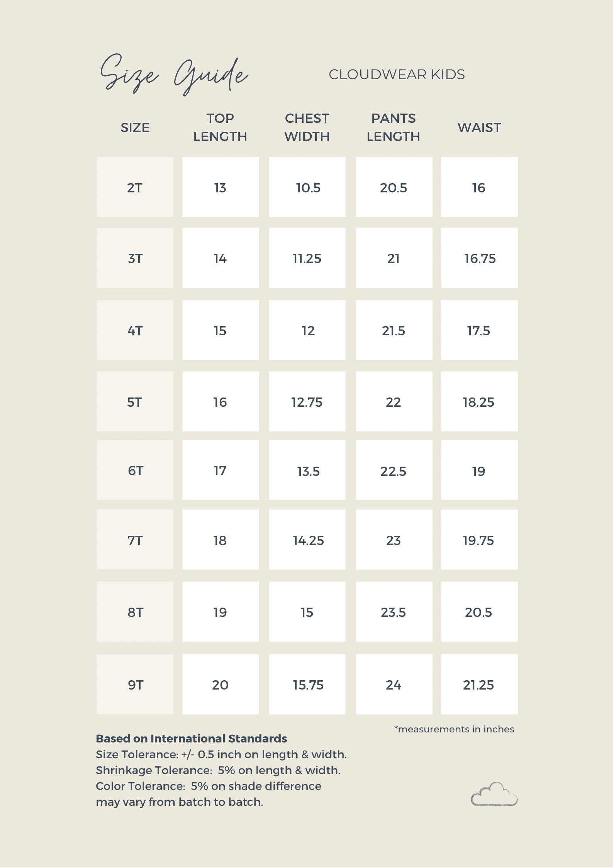Click the 5T size cell

click(x=135, y=402)
